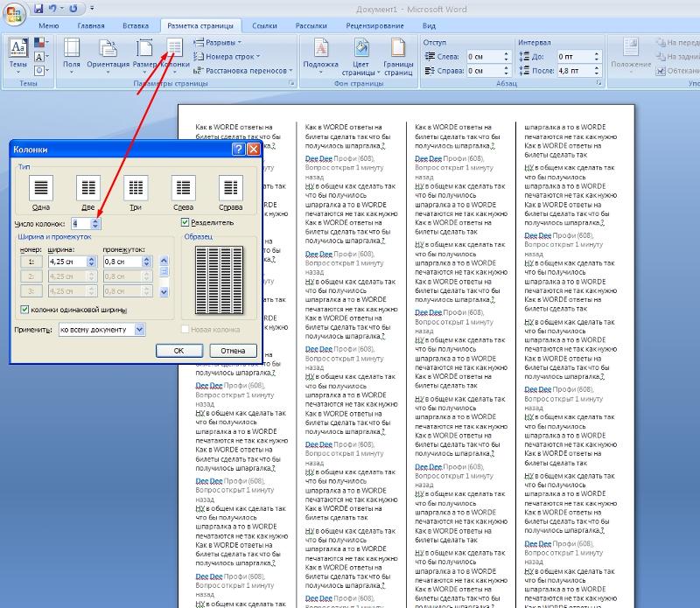Adjust column 1 промежуток spinner
This screenshot has width=700, height=608.
pyautogui.click(x=146, y=262)
